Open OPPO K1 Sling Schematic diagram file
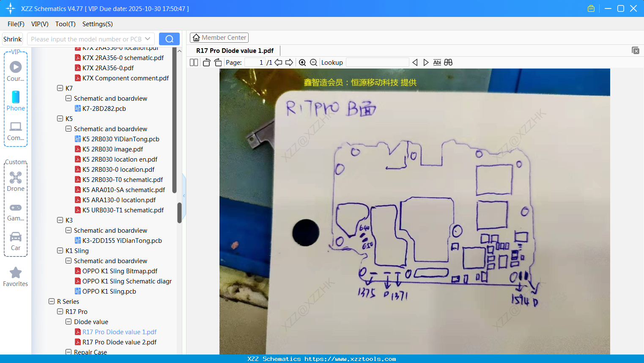Image resolution: width=644 pixels, height=363 pixels. 127,281
